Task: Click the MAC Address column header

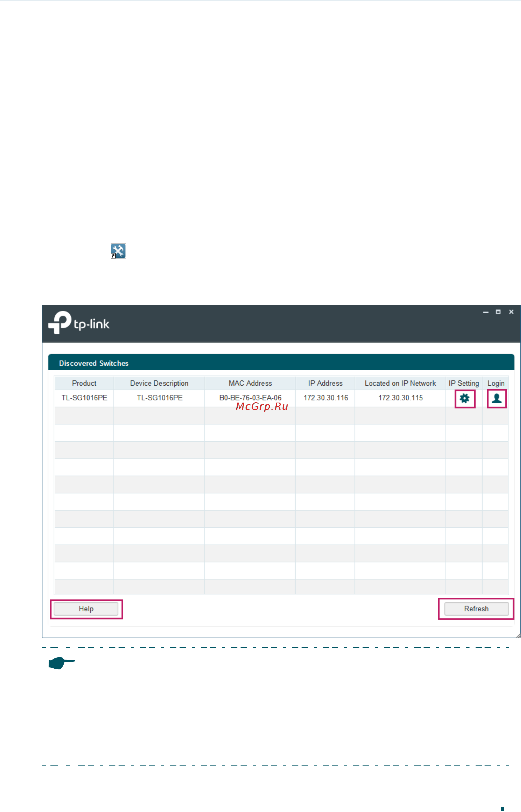Action: 250,383
